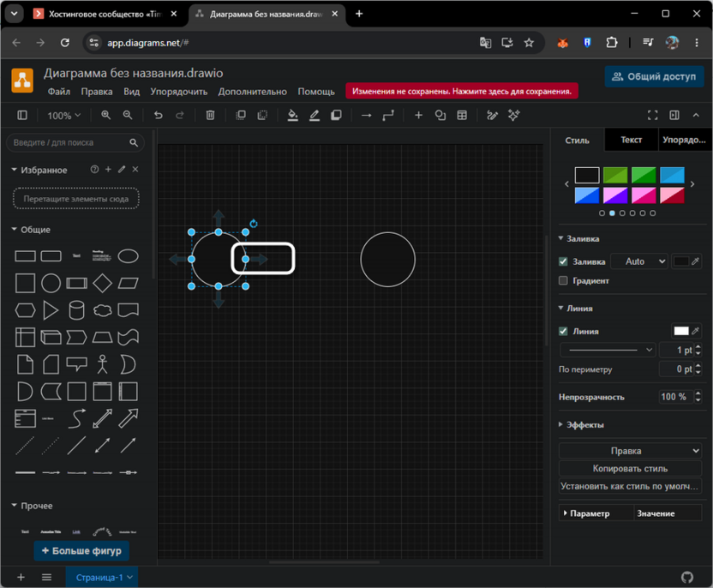Click Копировать стиль button

pos(630,468)
